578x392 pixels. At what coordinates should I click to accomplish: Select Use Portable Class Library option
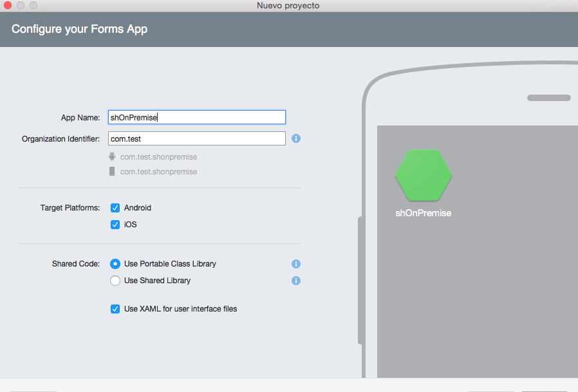tap(115, 264)
